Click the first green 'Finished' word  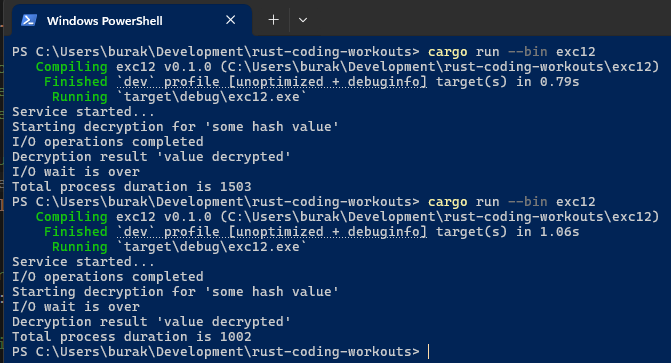point(76,81)
